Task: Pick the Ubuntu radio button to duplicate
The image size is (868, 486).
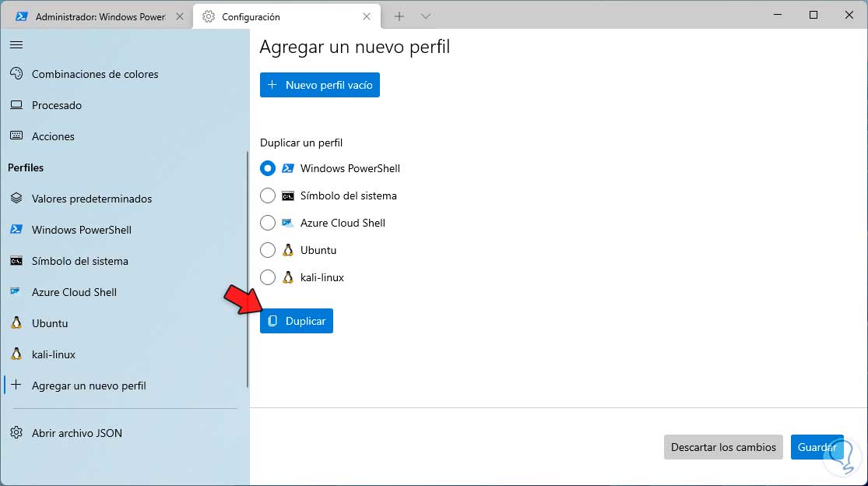Action: [x=267, y=250]
